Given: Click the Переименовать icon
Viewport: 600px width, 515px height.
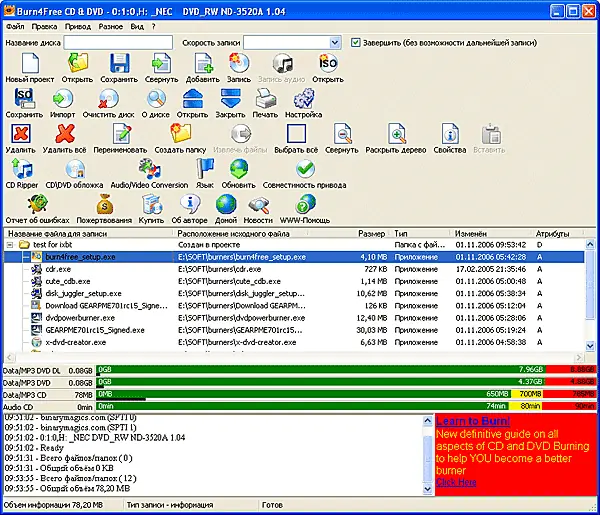Looking at the screenshot, I should (x=121, y=134).
